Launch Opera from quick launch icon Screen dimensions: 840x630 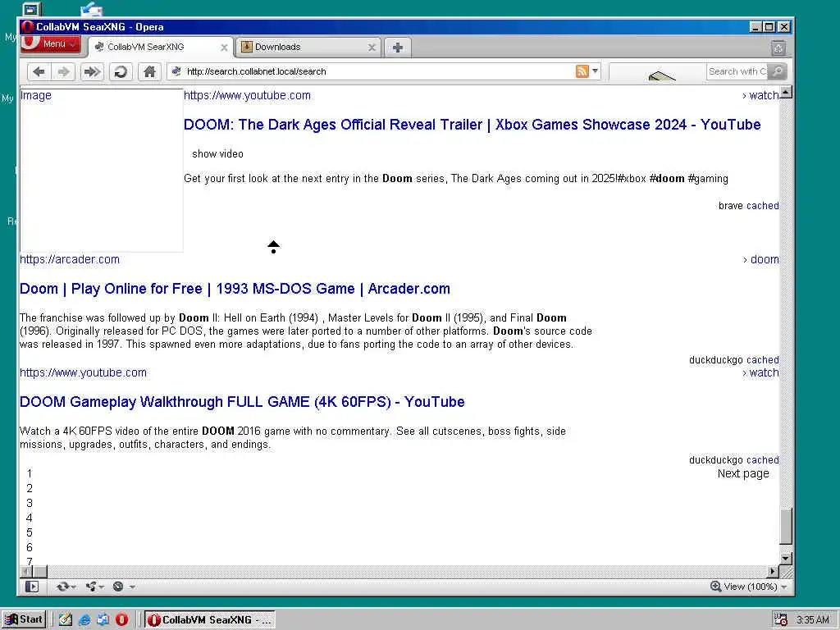(121, 620)
